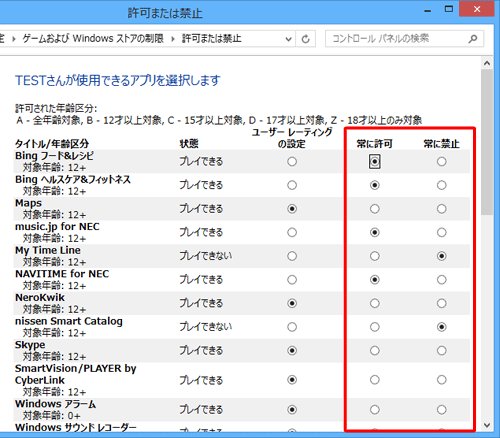
Task: Click the vertical scrollbar thumb
Action: [487, 142]
